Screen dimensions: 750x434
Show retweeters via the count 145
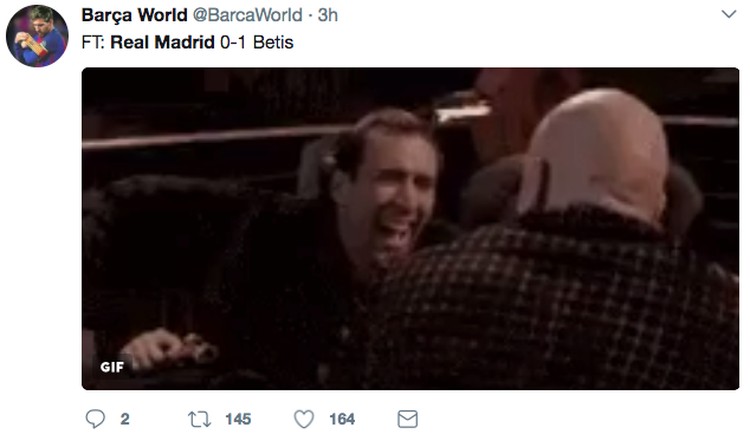[x=238, y=419]
